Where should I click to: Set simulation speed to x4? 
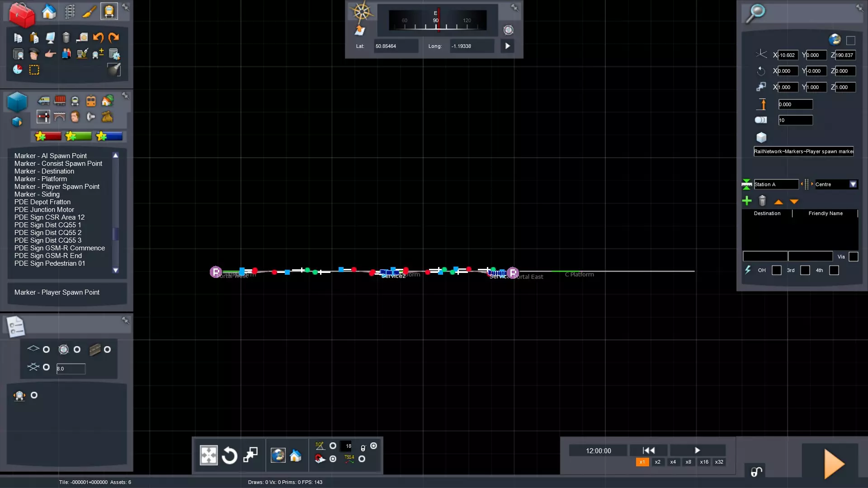[x=673, y=462]
